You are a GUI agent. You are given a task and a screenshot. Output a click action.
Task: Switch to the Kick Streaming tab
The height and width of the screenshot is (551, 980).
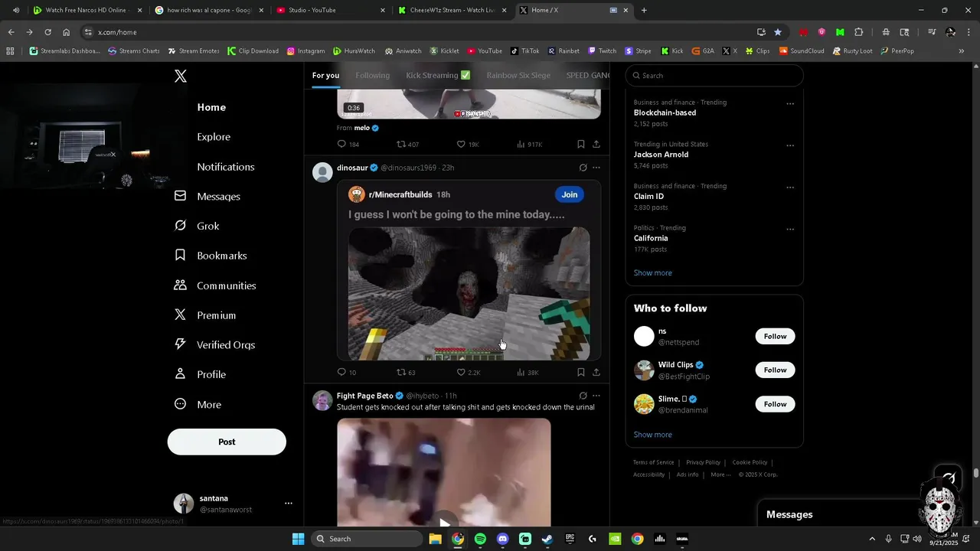tap(438, 75)
